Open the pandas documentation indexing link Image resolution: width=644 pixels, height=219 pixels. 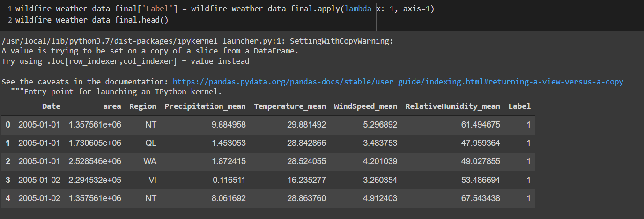tap(398, 82)
